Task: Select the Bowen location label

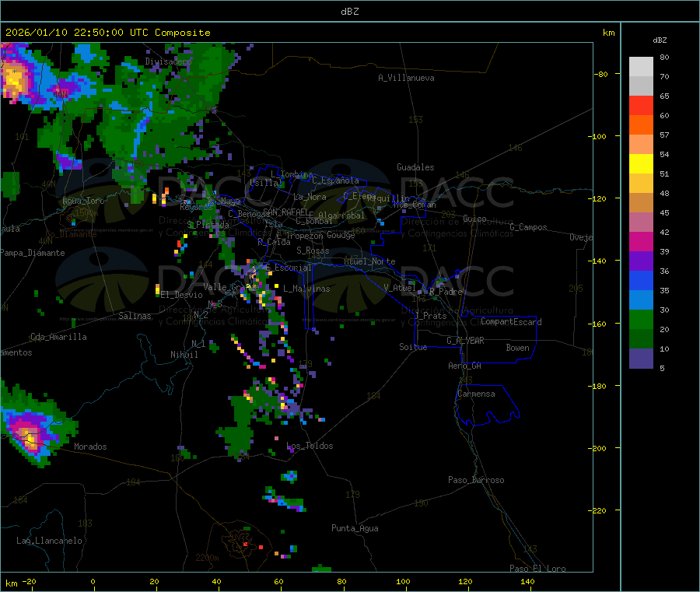Action: (x=518, y=348)
